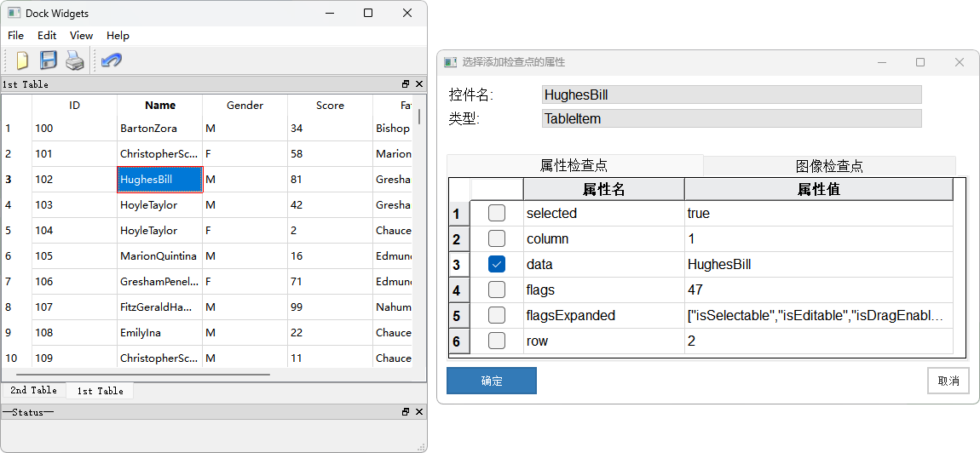The image size is (980, 453).
Task: Switch to the 图像检查点 tab
Action: (x=828, y=166)
